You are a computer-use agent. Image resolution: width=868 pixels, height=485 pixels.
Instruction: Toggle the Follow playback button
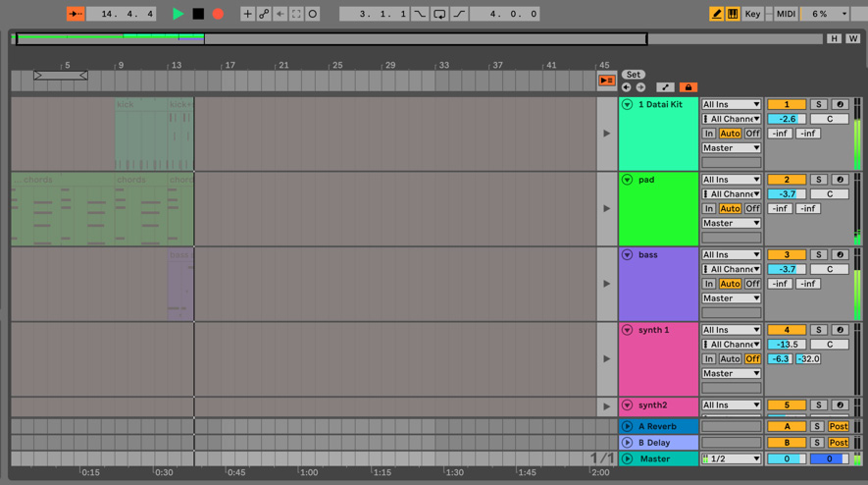click(76, 14)
